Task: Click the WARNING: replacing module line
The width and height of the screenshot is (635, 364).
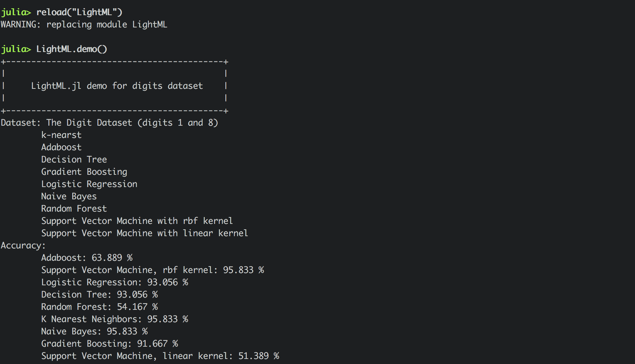Action: [84, 25]
